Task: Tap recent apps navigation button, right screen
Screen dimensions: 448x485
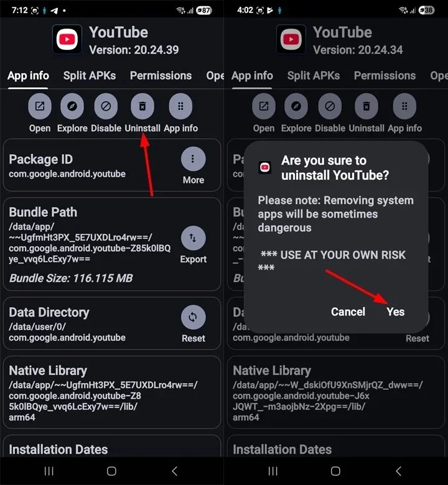Action: click(273, 471)
